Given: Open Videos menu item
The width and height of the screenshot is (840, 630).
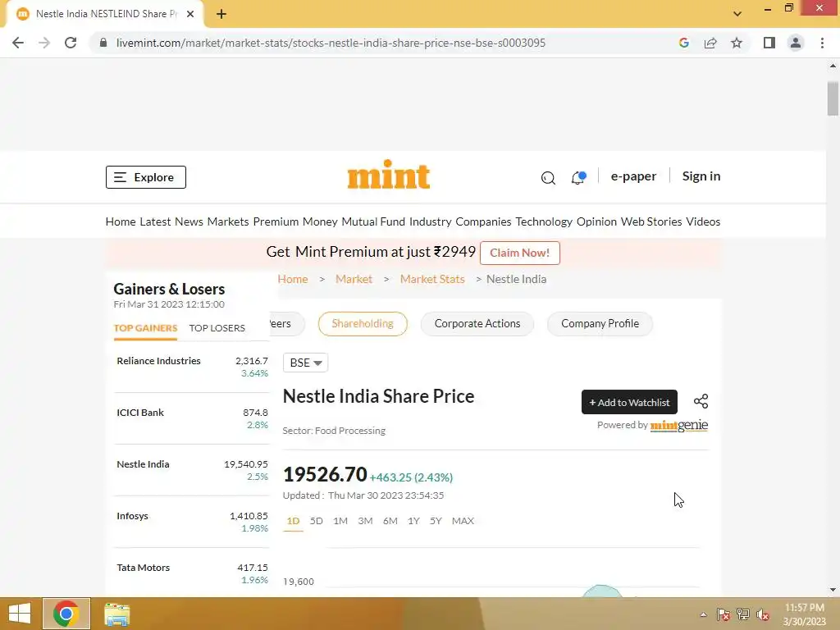Looking at the screenshot, I should point(703,221).
